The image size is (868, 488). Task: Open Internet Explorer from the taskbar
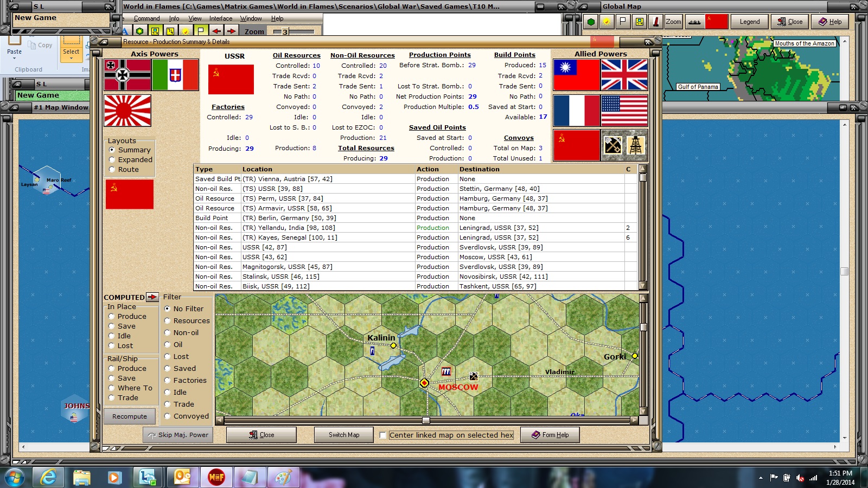48,477
